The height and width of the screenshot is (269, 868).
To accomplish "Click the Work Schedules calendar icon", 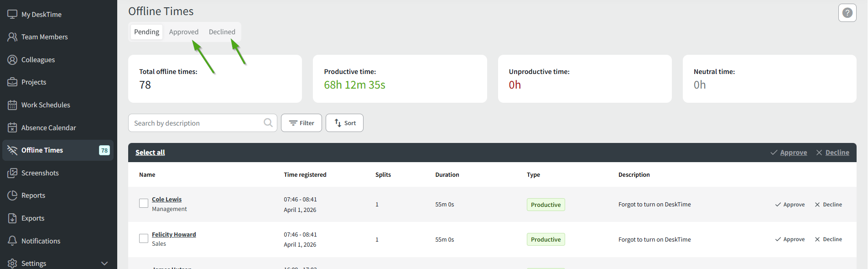I will click(x=12, y=105).
